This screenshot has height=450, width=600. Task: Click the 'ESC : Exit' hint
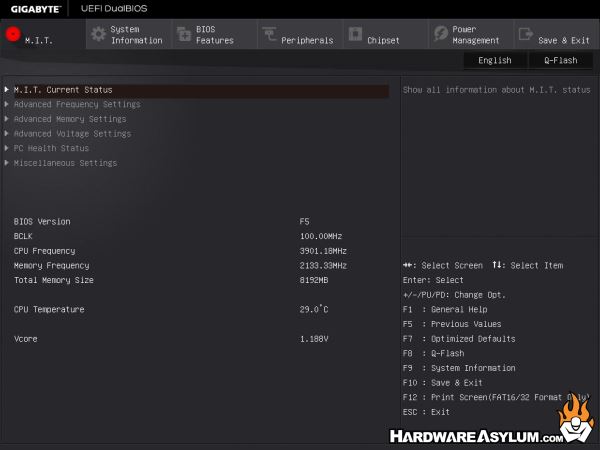coord(426,412)
